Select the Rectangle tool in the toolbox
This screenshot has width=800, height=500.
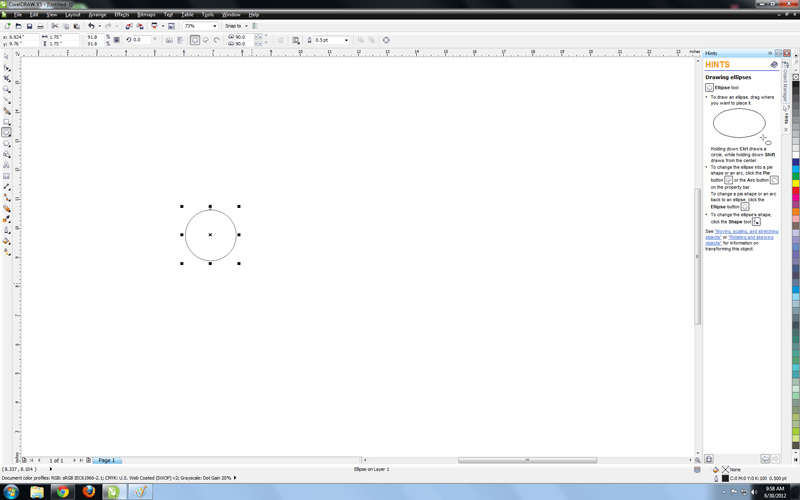point(6,122)
